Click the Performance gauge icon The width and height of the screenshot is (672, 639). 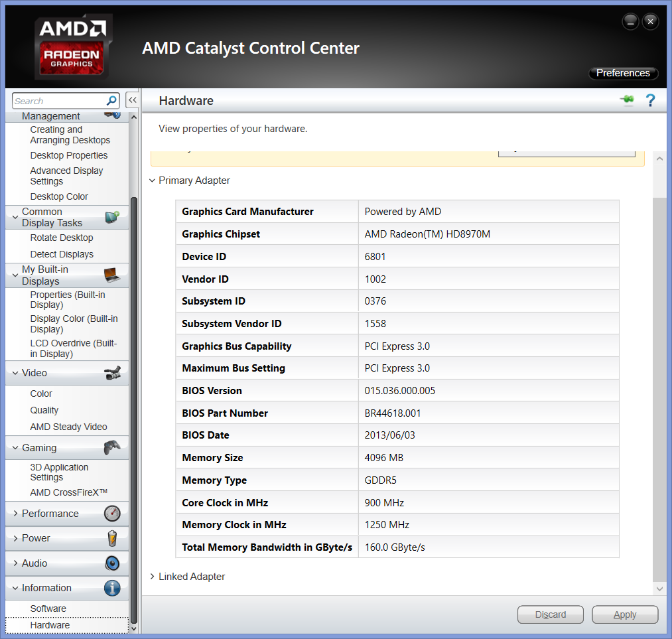coord(112,513)
